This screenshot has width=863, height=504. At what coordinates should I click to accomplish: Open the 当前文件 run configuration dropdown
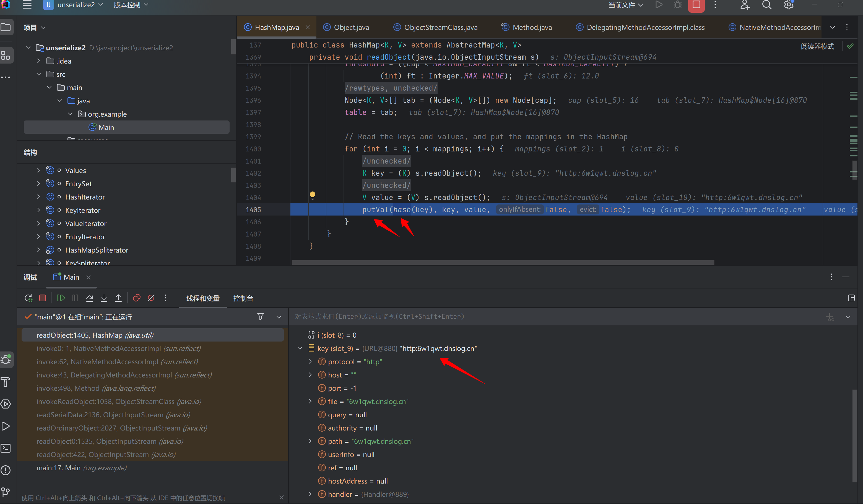point(626,5)
